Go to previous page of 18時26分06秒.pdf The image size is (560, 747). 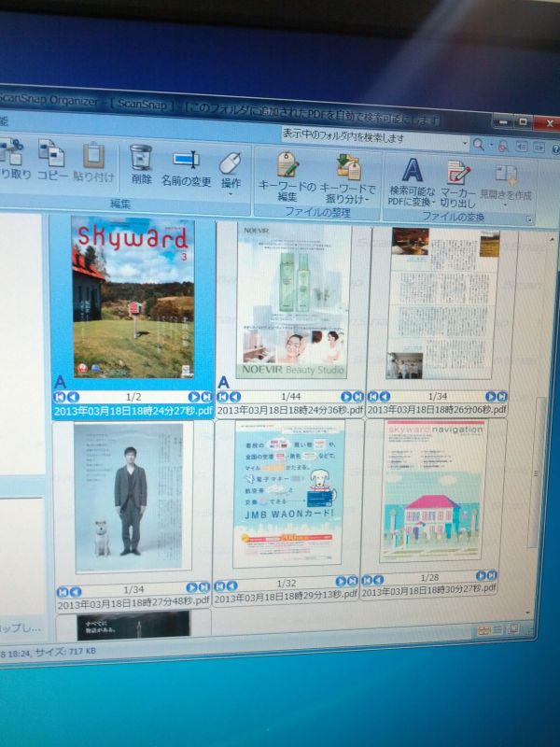tap(385, 396)
